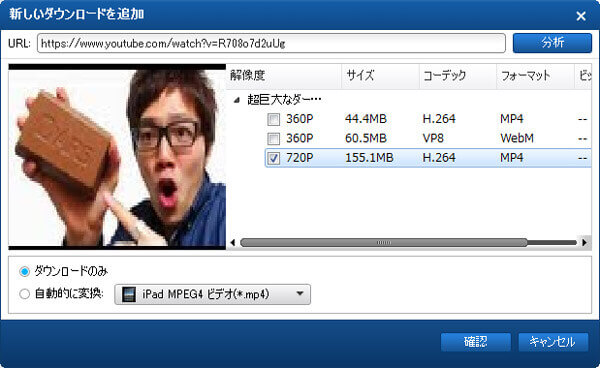Click the コーデック column header
600x368 pixels.
458,75
